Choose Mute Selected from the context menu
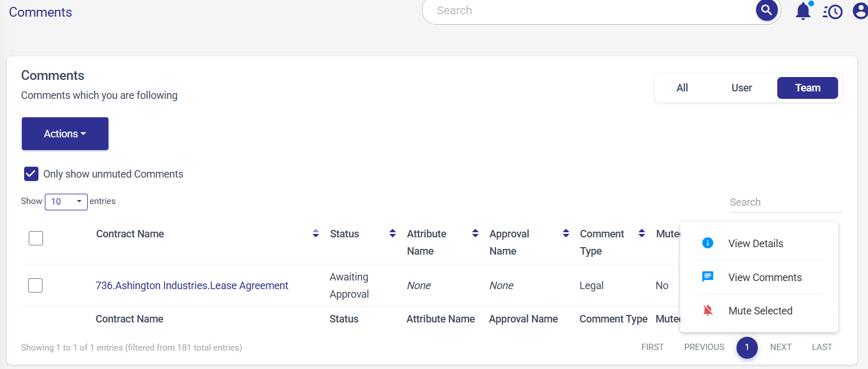Image resolution: width=868 pixels, height=369 pixels. click(760, 311)
